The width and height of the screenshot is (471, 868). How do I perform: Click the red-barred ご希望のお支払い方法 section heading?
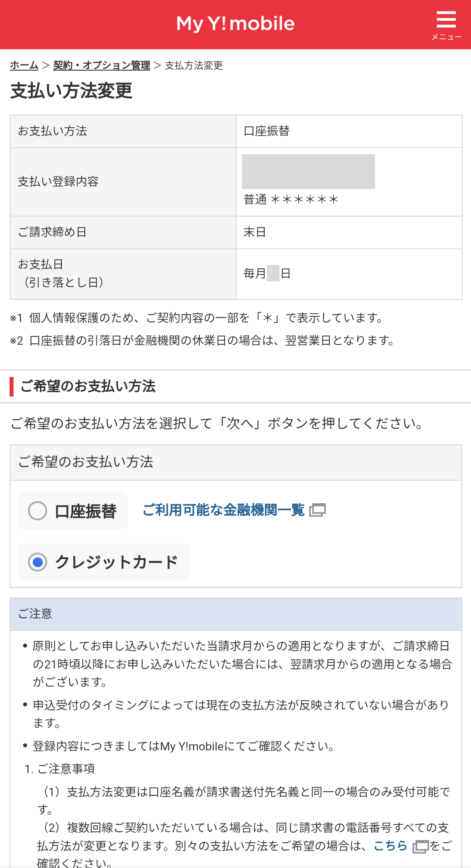tap(88, 386)
